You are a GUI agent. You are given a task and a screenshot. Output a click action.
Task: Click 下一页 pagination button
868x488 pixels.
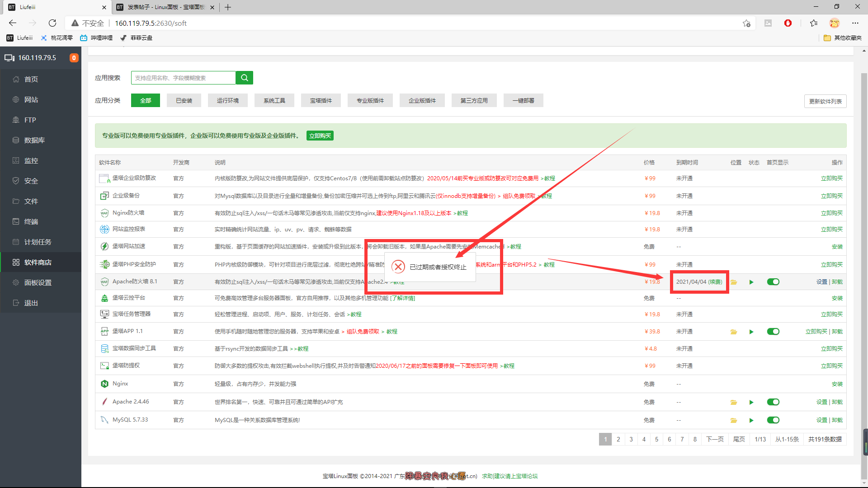tap(715, 439)
